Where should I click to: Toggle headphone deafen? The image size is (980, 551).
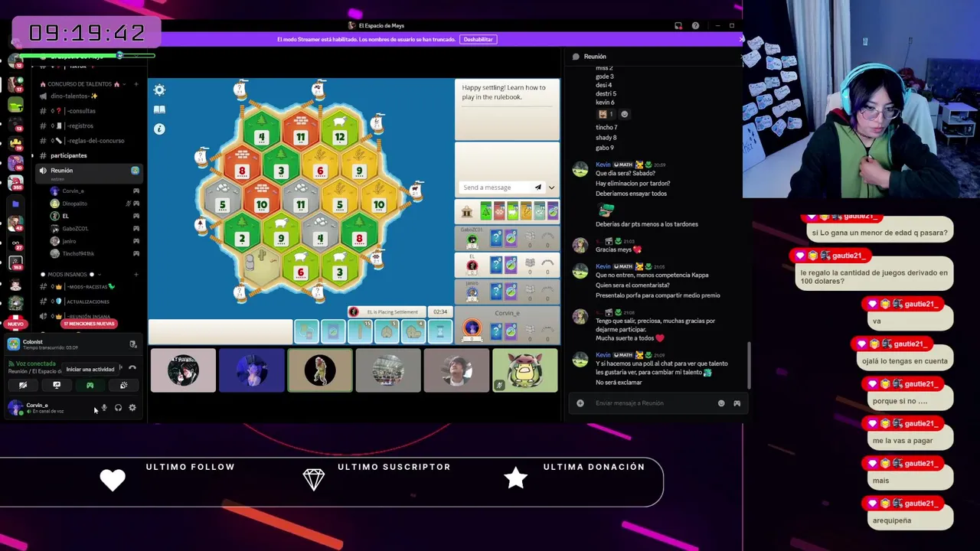coord(118,408)
